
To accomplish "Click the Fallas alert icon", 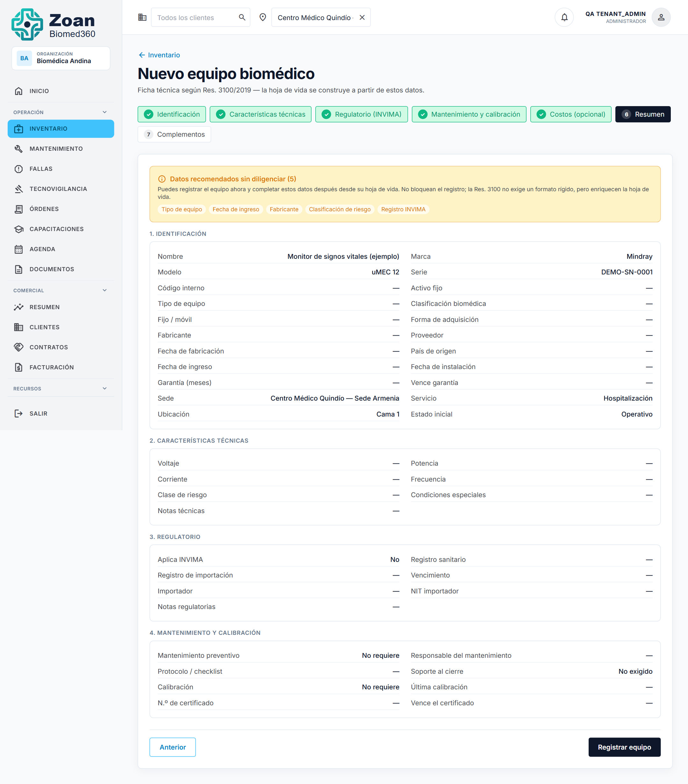I will point(18,169).
